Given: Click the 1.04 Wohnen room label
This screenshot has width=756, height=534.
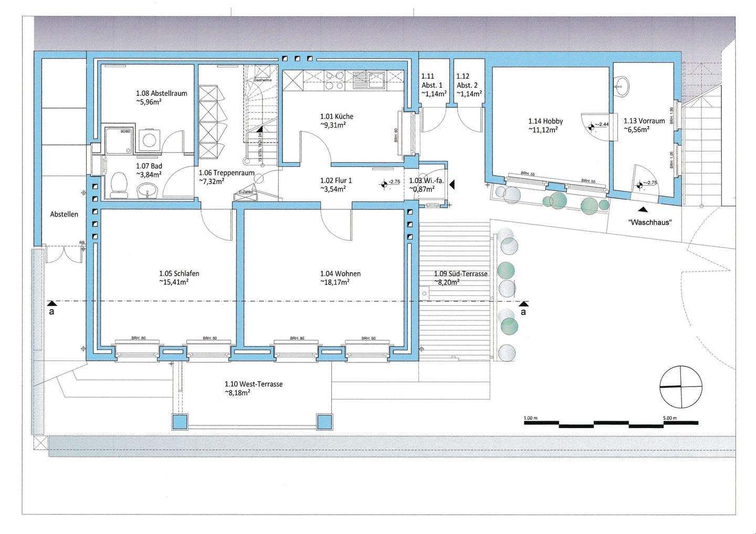Looking at the screenshot, I should click(340, 277).
